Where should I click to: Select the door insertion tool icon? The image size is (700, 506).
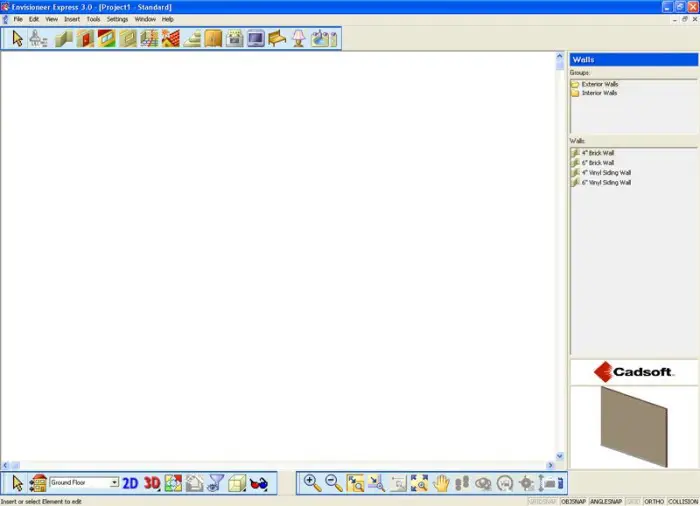84,39
